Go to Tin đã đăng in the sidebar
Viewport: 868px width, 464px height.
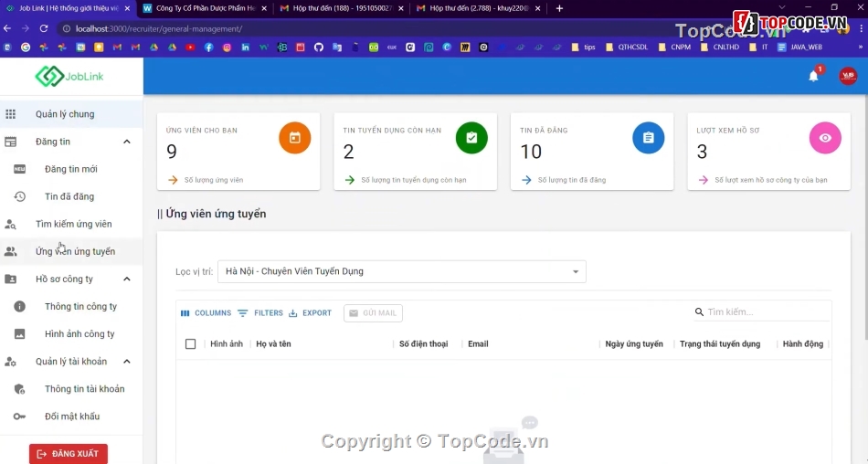pos(71,196)
